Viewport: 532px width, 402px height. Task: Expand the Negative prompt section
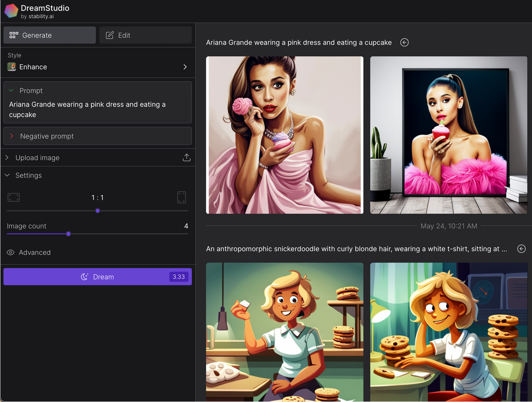tap(12, 136)
